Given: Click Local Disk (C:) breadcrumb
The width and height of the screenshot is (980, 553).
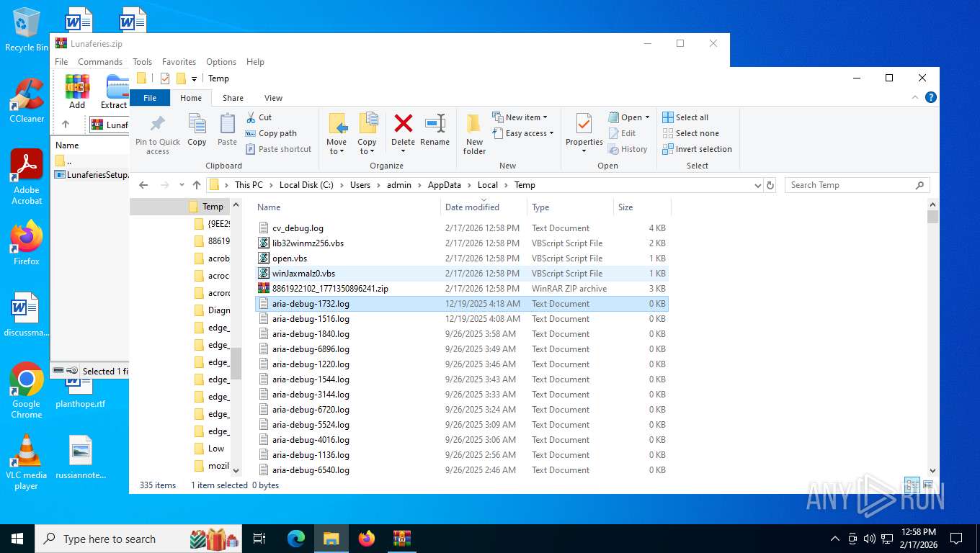Looking at the screenshot, I should (306, 185).
